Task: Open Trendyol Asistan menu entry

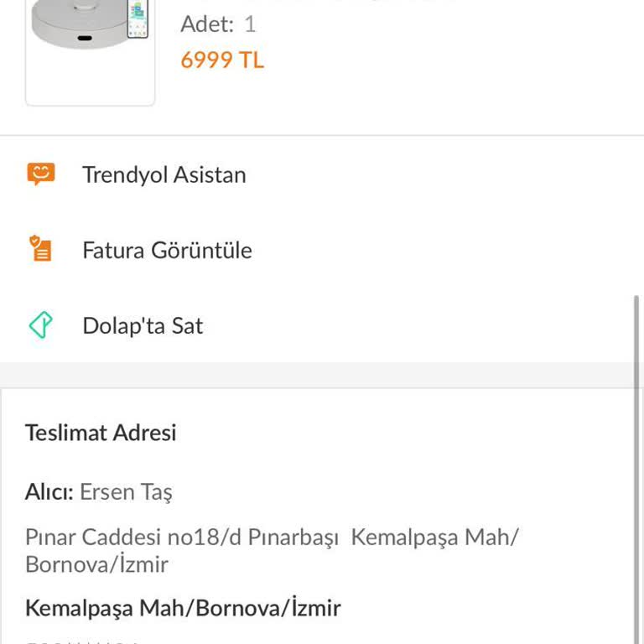Action: (322, 174)
